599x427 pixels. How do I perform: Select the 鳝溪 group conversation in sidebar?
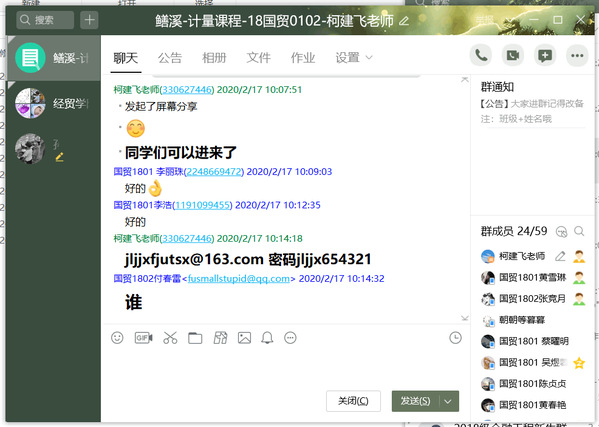(x=53, y=58)
